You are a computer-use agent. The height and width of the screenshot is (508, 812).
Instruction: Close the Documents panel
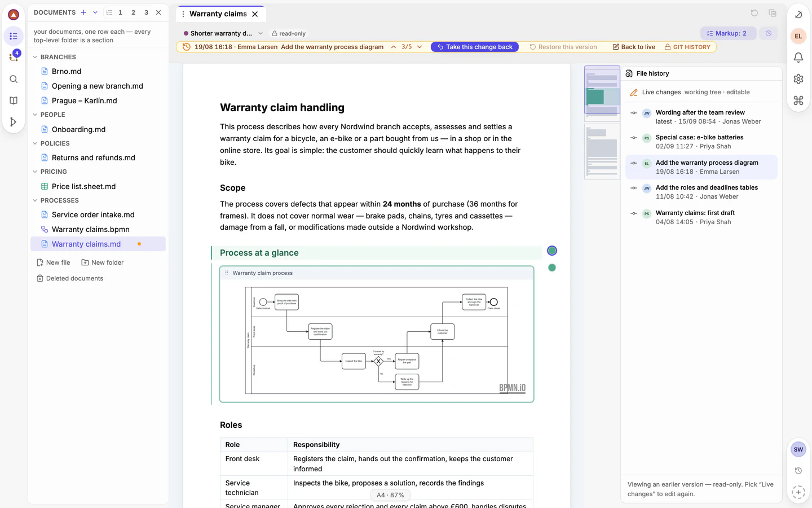pyautogui.click(x=158, y=12)
